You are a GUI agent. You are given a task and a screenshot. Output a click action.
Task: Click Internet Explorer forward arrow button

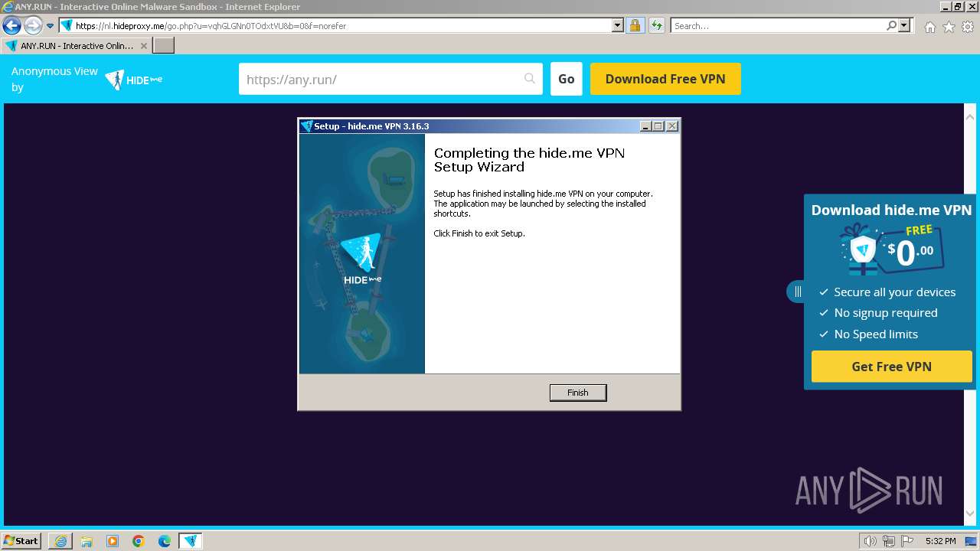(x=33, y=25)
